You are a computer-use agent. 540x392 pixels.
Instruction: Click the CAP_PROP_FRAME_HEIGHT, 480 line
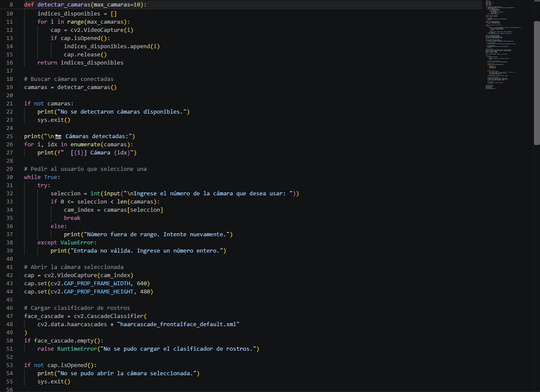click(x=89, y=291)
